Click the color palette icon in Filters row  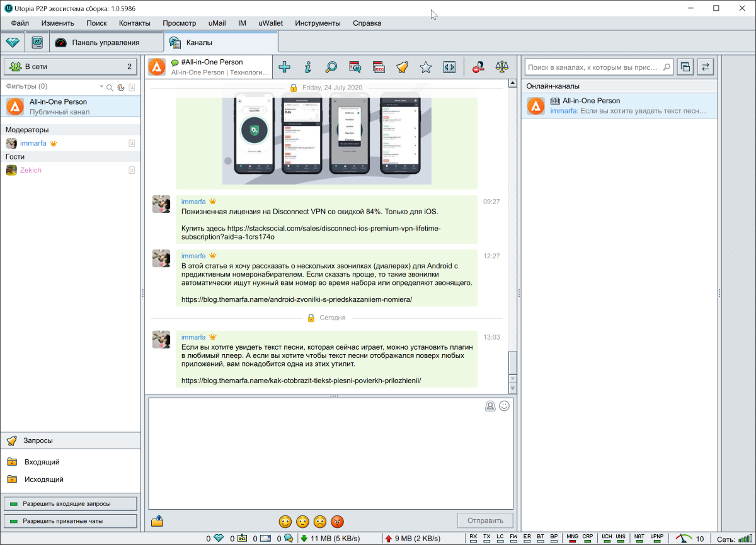[x=120, y=88]
